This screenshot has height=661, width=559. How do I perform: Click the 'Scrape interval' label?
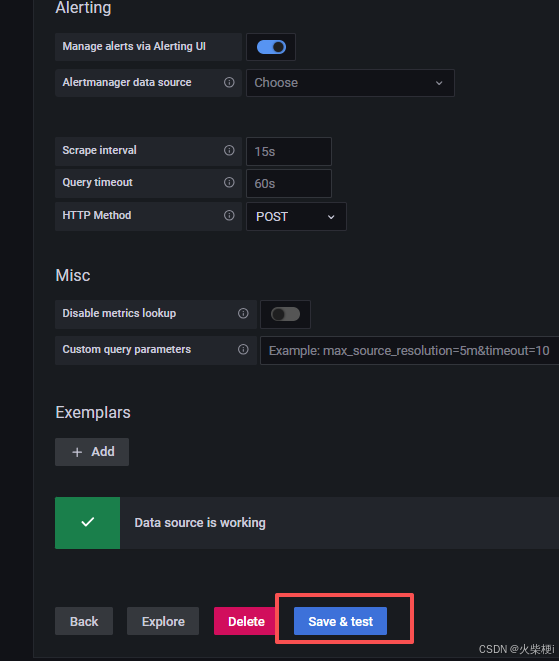pos(99,150)
